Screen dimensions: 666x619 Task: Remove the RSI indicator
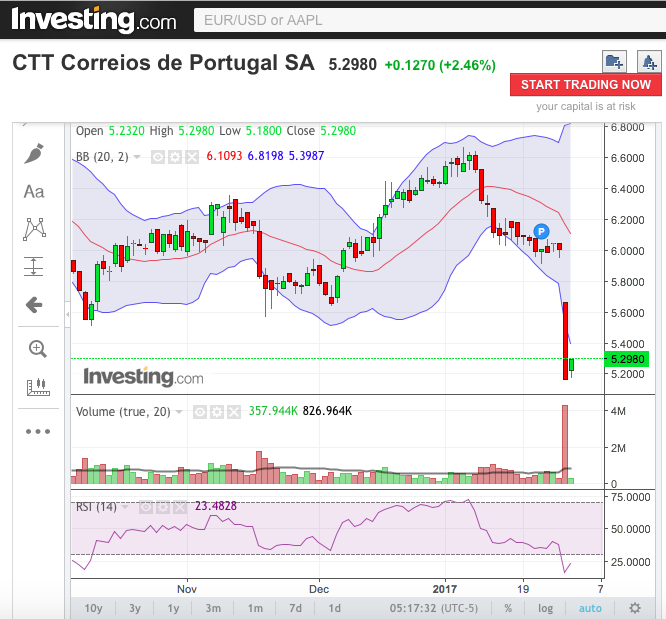point(180,507)
